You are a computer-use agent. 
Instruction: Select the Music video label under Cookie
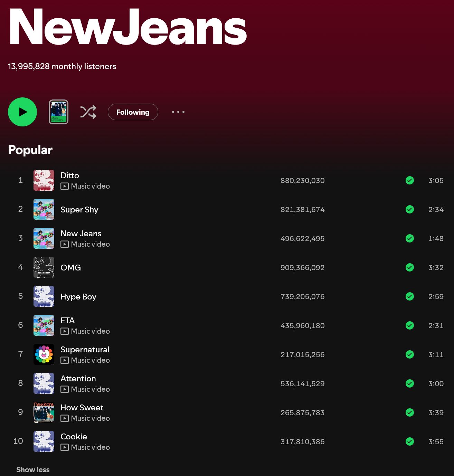pyautogui.click(x=91, y=447)
